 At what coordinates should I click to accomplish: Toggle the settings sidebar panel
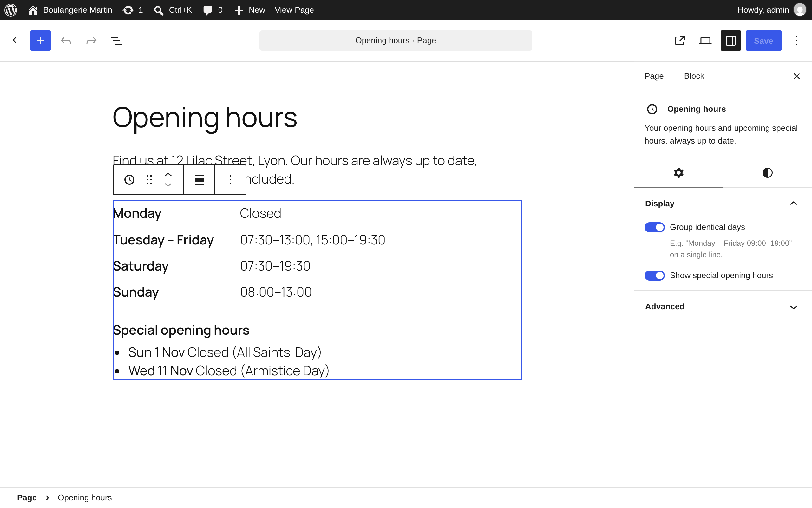(x=731, y=41)
